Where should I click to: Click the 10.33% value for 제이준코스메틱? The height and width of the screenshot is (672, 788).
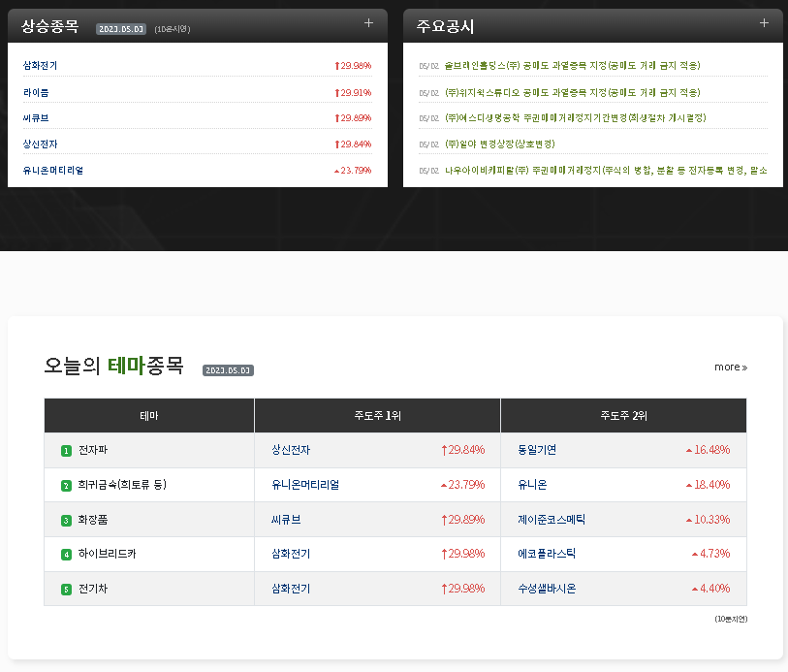coord(709,519)
